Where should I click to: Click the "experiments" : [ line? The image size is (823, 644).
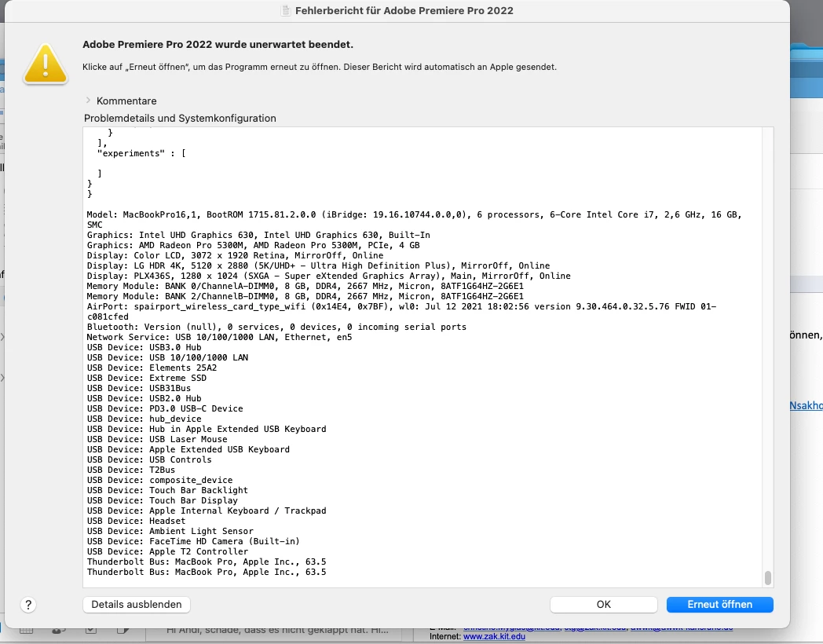point(141,153)
